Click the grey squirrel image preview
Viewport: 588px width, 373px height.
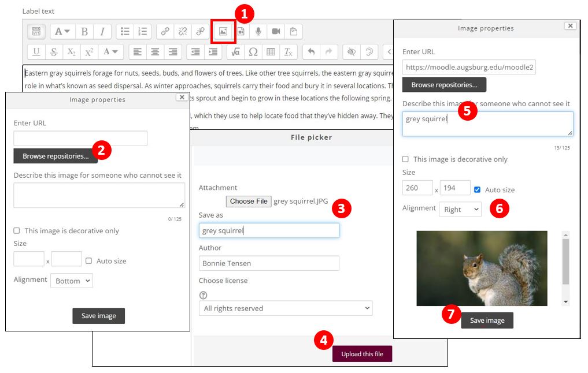pyautogui.click(x=482, y=268)
